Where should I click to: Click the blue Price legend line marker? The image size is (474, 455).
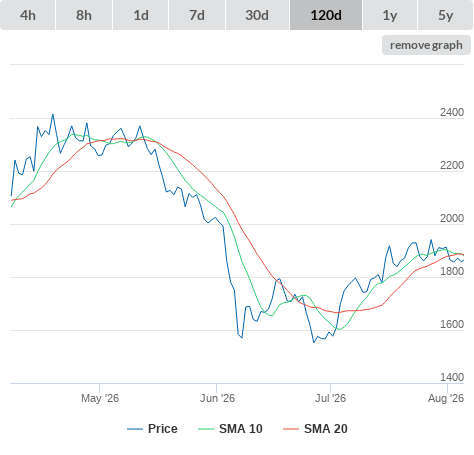tap(135, 429)
